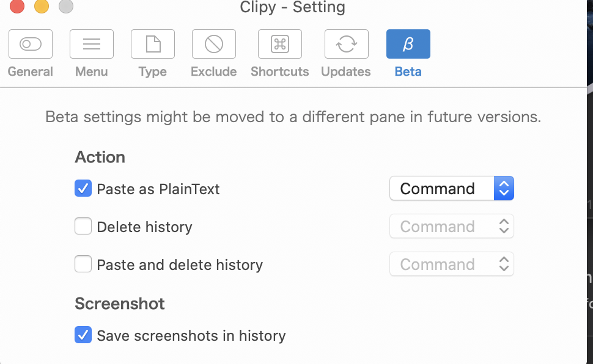Select the Beta pane icon
593x364 pixels.
coord(408,44)
